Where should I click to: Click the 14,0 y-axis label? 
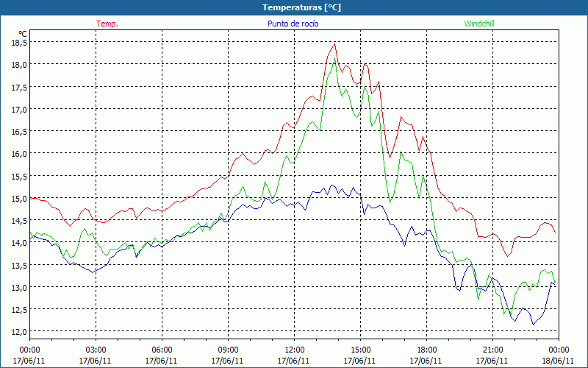pos(19,243)
